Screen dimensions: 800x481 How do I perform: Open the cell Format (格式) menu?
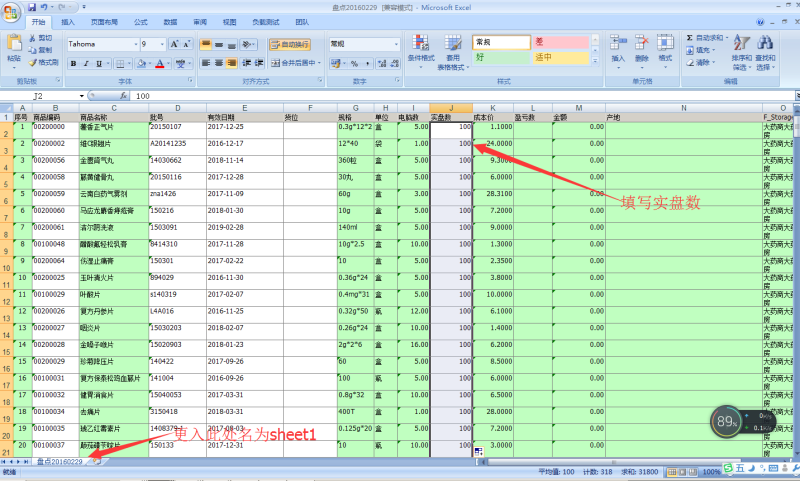pyautogui.click(x=665, y=52)
